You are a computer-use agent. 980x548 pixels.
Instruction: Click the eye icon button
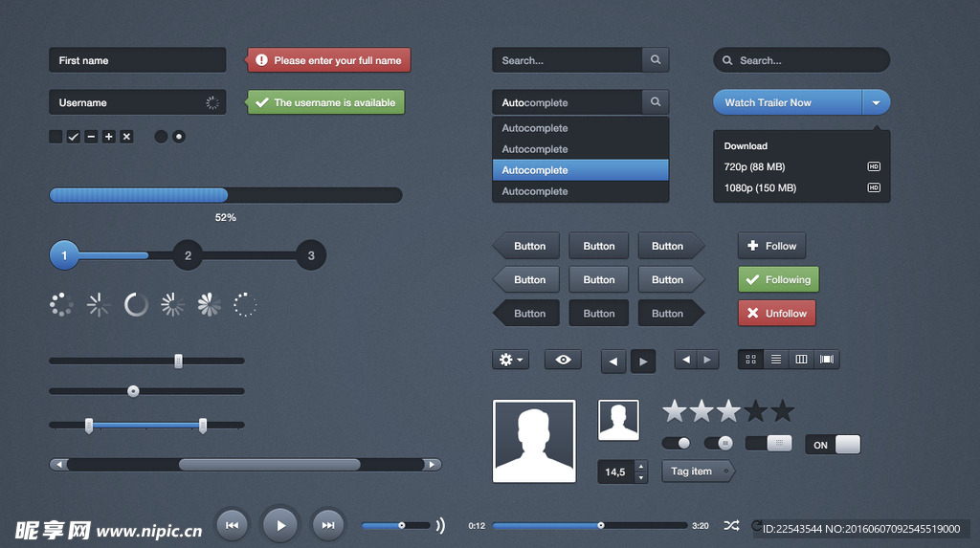pyautogui.click(x=563, y=360)
